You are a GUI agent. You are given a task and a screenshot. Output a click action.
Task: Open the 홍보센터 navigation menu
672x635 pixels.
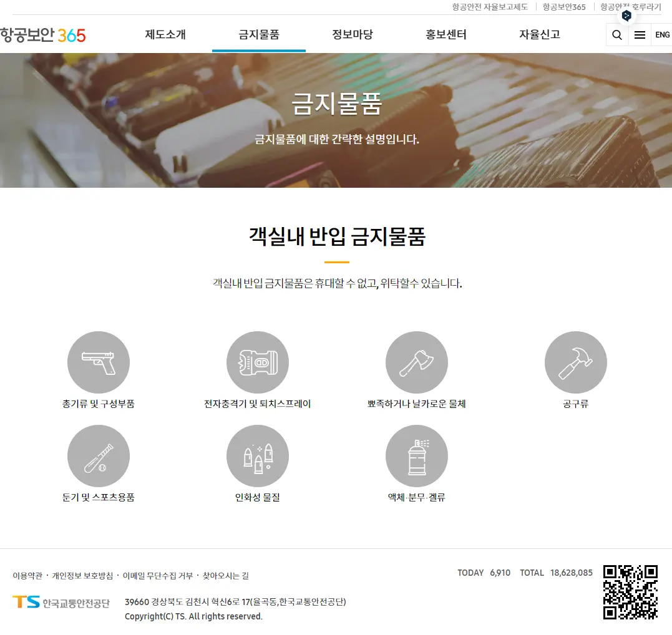pyautogui.click(x=445, y=35)
